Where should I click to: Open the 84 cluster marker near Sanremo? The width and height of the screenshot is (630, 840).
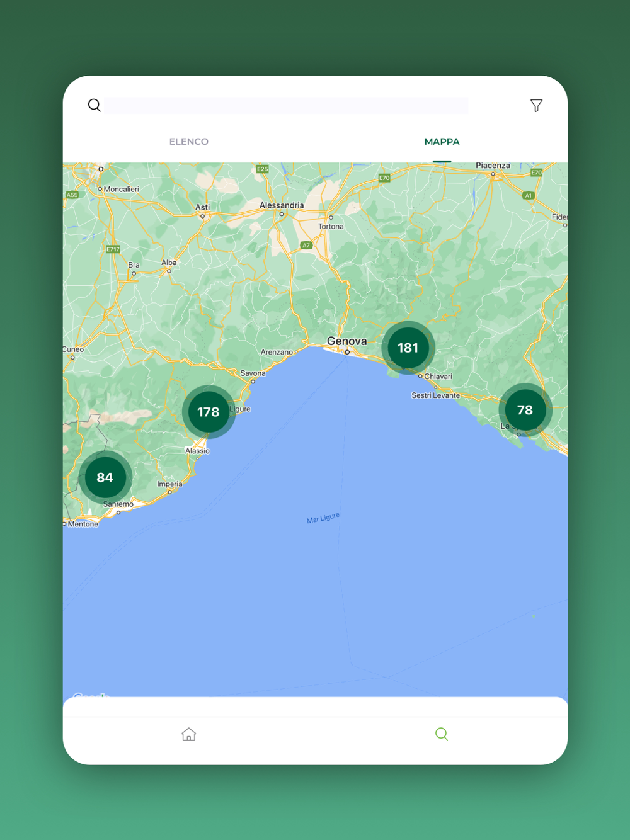pos(105,477)
